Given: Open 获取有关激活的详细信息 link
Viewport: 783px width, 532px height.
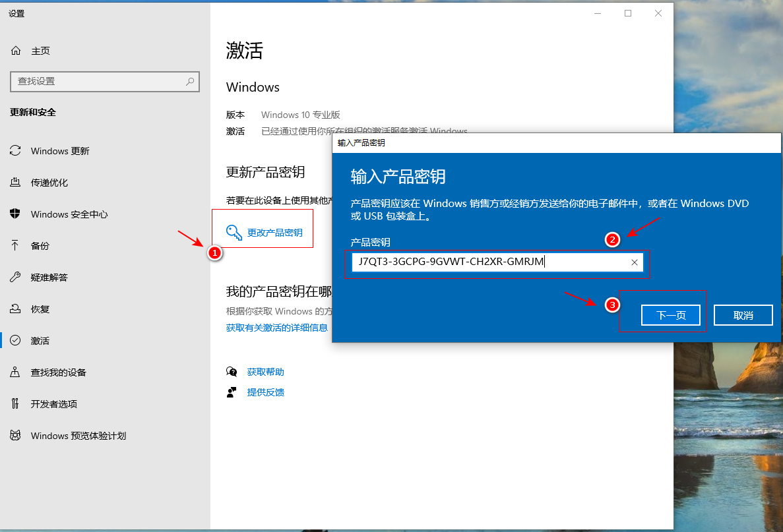Looking at the screenshot, I should coord(276,328).
